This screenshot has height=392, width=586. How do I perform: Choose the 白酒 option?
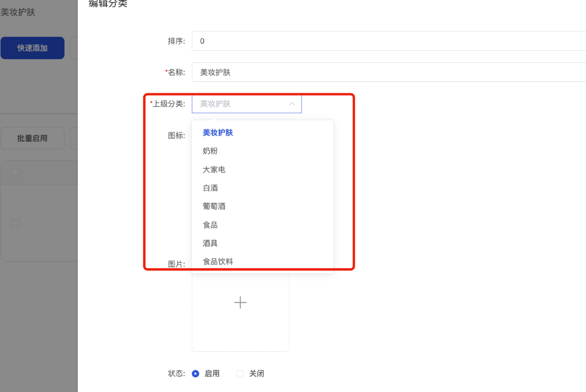(210, 188)
